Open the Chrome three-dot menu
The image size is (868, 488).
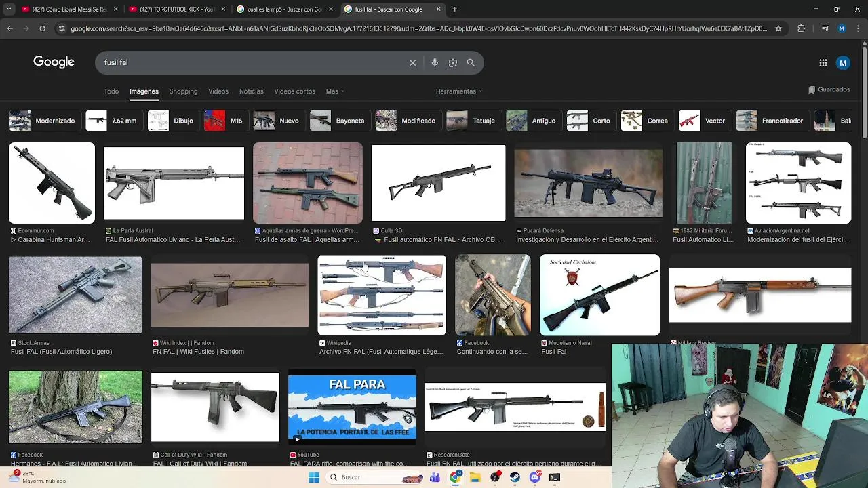[x=858, y=28]
